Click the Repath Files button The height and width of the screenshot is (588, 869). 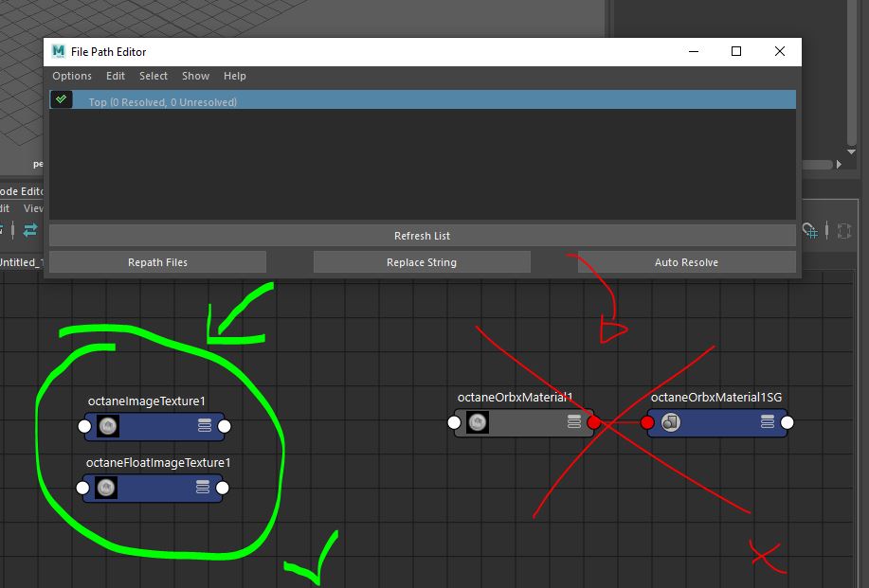point(158,262)
